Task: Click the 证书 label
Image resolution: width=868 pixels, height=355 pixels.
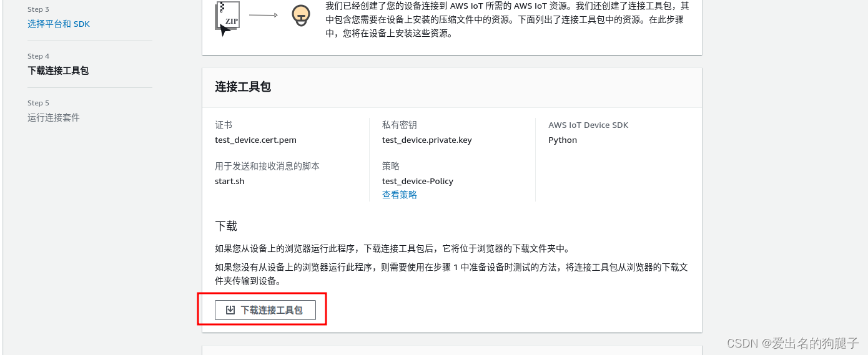Action: pyautogui.click(x=224, y=125)
